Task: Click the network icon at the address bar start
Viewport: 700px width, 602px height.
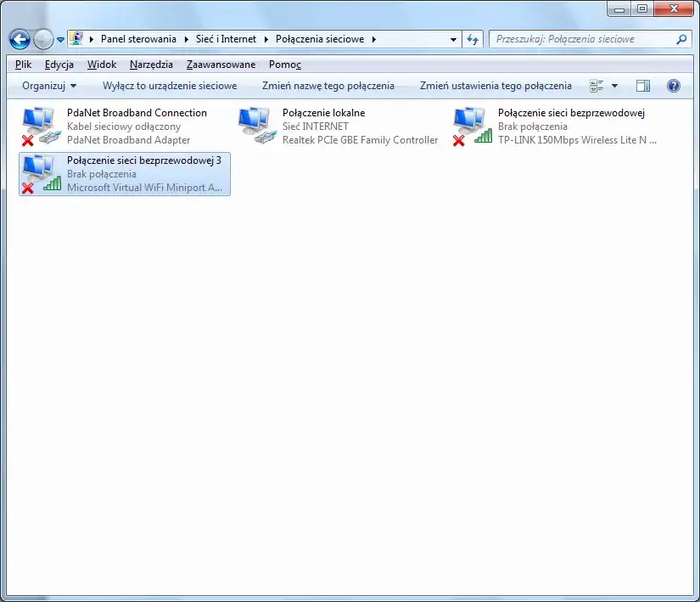Action: pyautogui.click(x=76, y=38)
